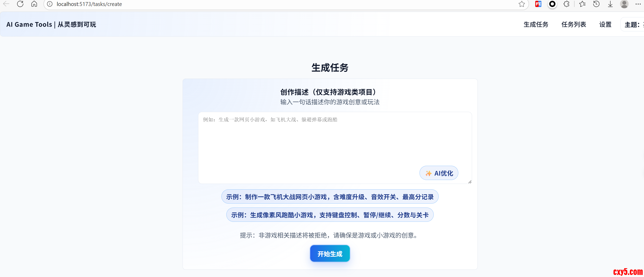
Task: Focus the game description textarea
Action: point(335,148)
